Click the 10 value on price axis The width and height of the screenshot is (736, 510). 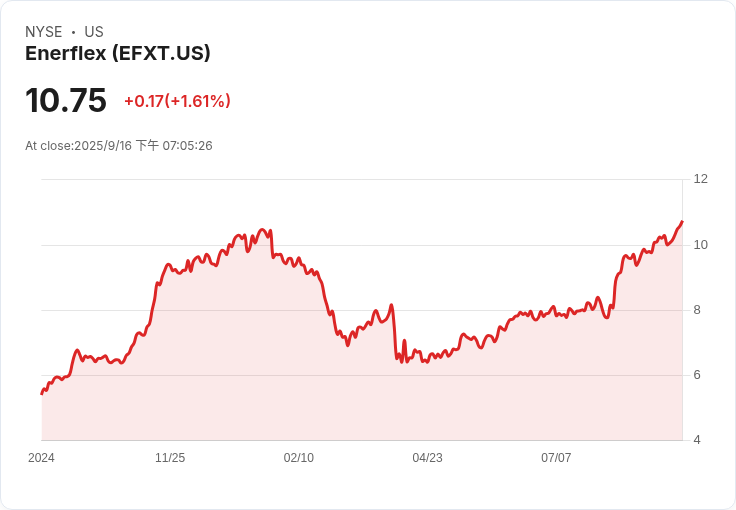(700, 245)
